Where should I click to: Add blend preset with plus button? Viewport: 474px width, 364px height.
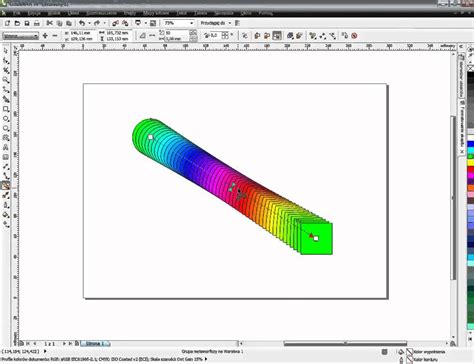[45, 36]
